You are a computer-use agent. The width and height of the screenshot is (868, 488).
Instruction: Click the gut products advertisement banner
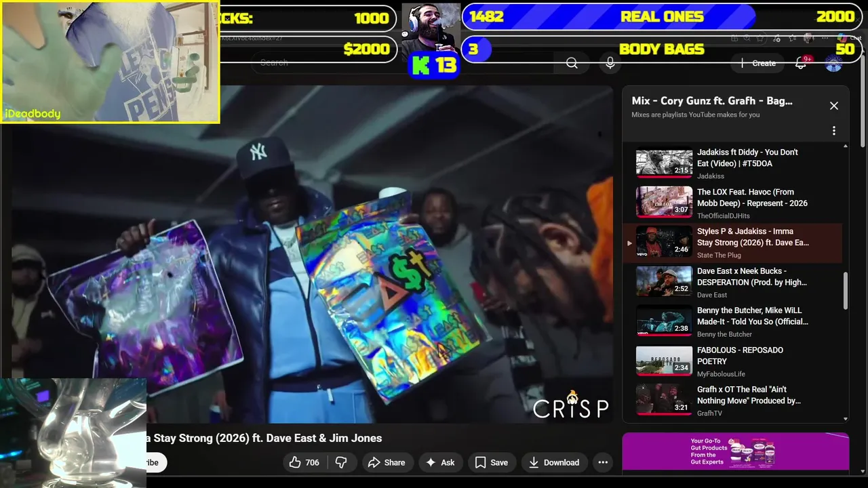point(736,451)
